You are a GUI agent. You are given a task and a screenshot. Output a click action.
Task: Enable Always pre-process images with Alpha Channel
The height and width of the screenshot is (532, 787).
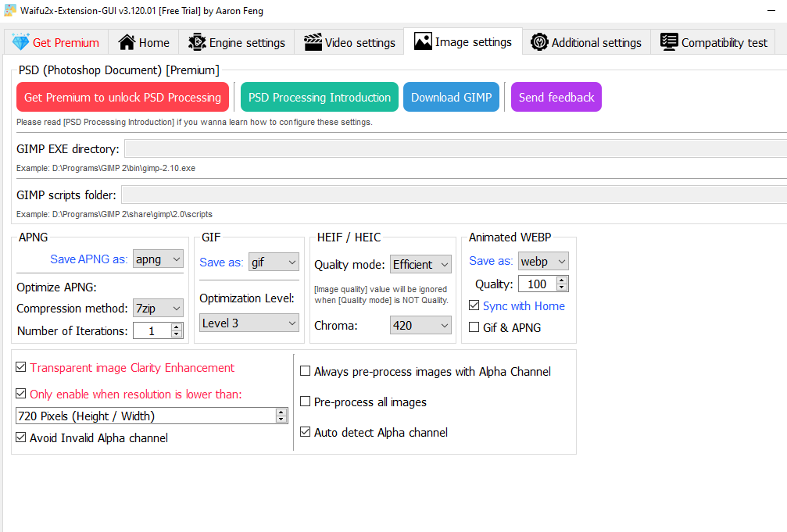point(305,371)
